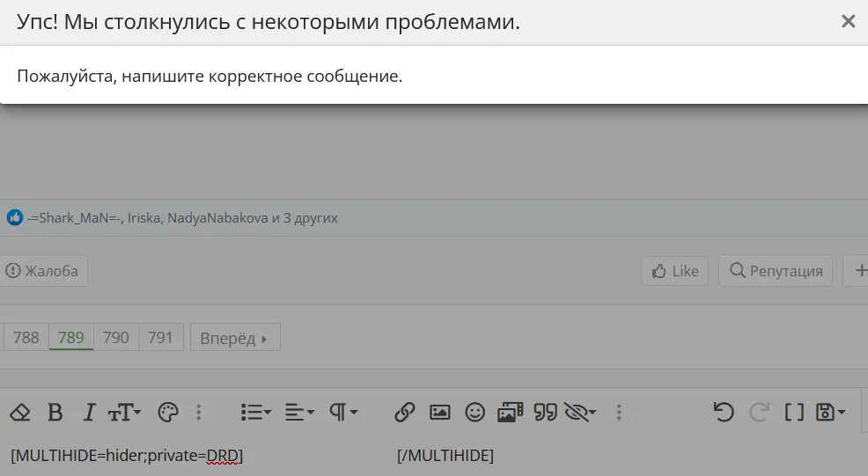Insert media with the gallery icon
The image size is (868, 476).
pyautogui.click(x=510, y=413)
